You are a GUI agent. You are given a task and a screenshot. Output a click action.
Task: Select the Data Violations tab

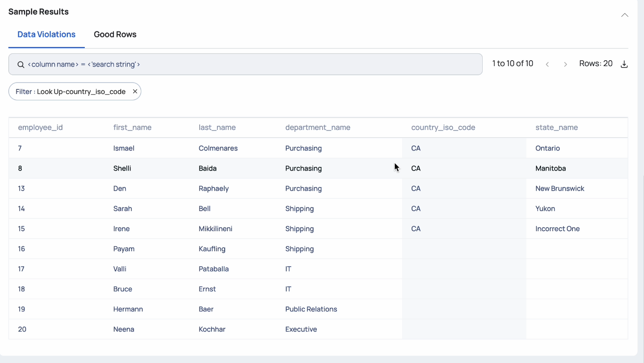click(x=46, y=34)
